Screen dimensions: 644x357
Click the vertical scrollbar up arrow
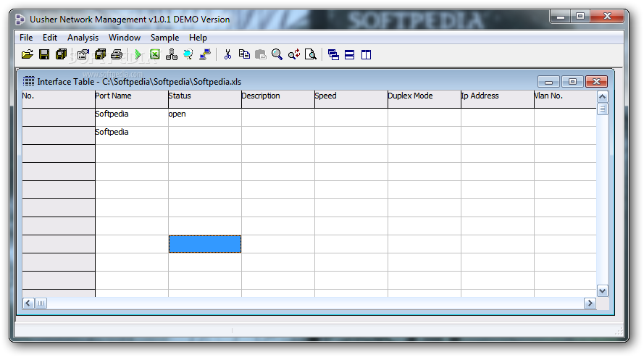(602, 97)
